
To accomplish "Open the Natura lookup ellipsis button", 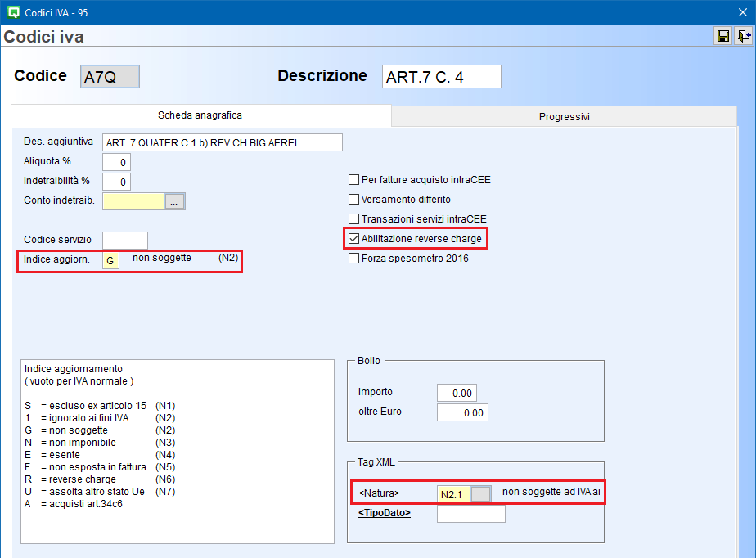I will tap(481, 494).
